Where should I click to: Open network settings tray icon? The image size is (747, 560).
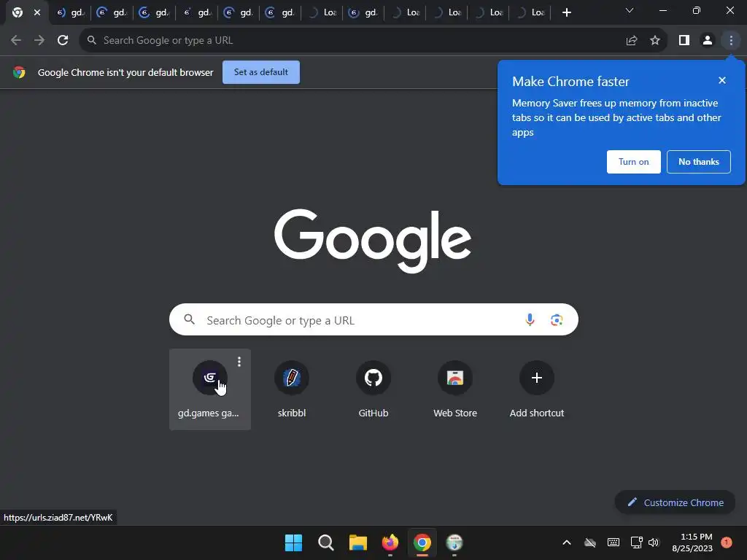(636, 542)
